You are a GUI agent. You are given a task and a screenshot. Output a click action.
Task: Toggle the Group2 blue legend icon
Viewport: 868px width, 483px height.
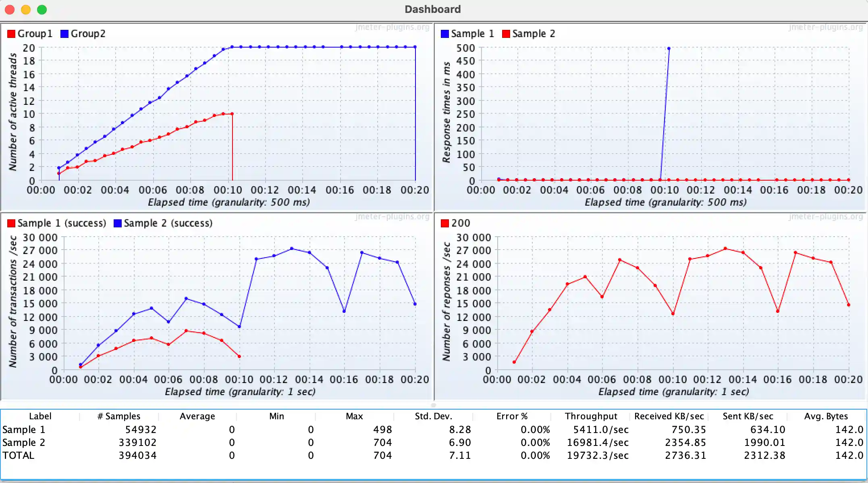(64, 33)
